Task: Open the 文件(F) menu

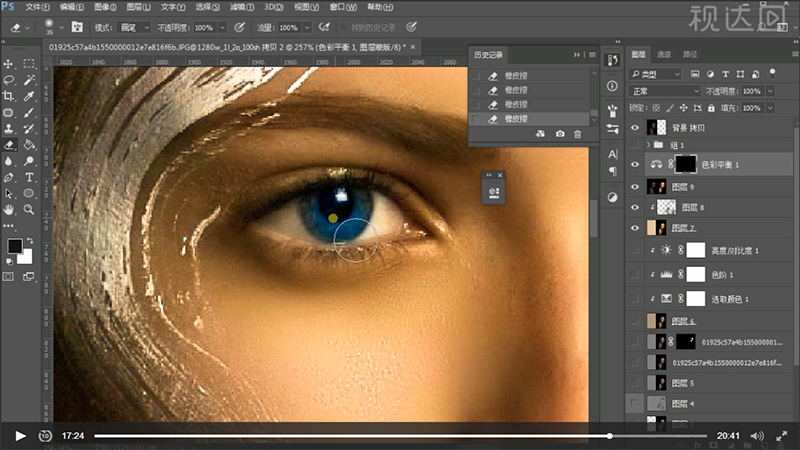Action: (37, 7)
